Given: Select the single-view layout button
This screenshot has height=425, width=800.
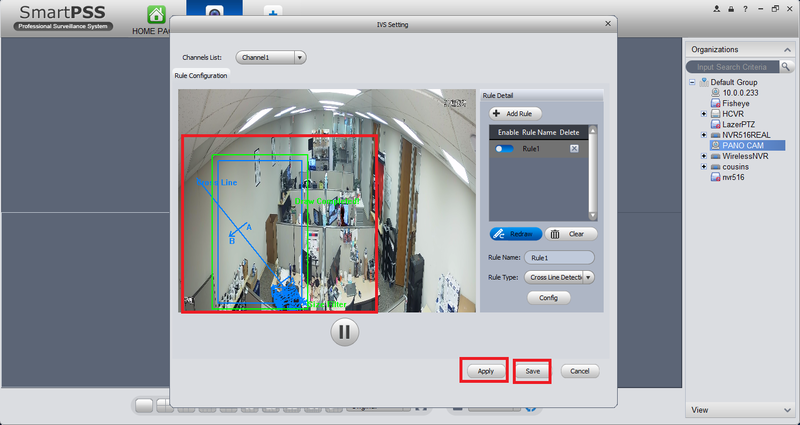Looking at the screenshot, I should [x=144, y=406].
